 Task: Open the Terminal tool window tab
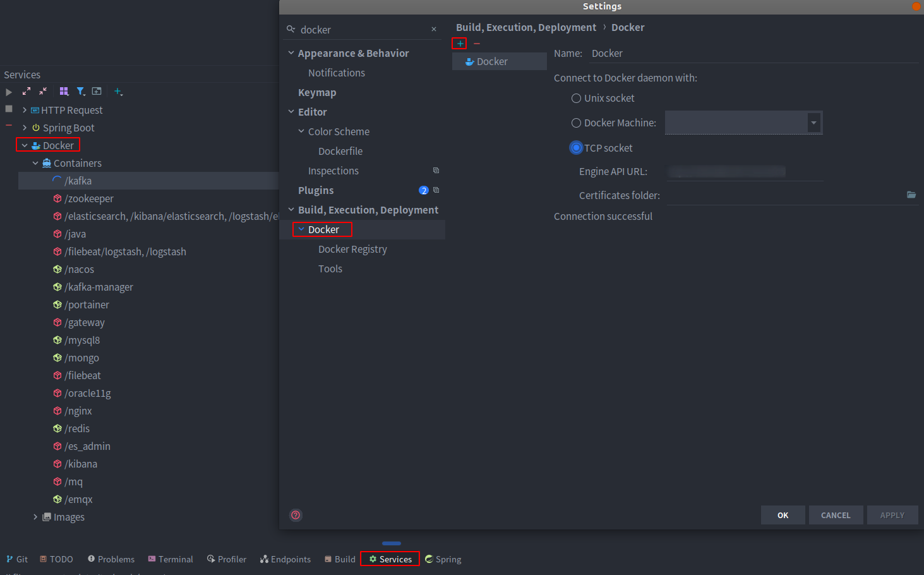pyautogui.click(x=171, y=559)
